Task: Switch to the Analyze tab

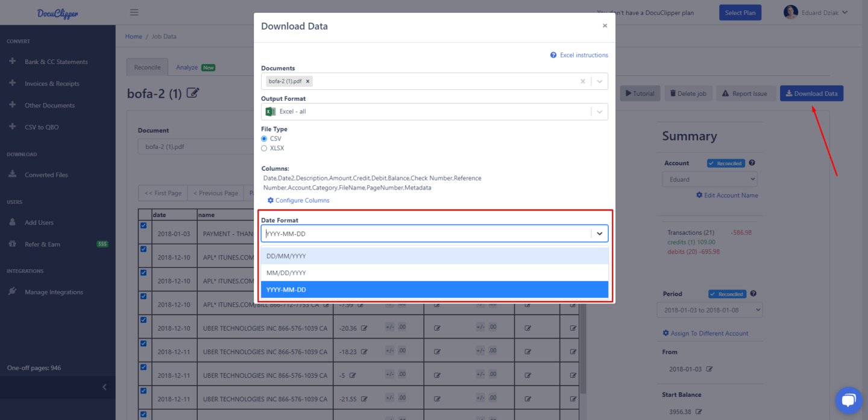Action: [187, 68]
